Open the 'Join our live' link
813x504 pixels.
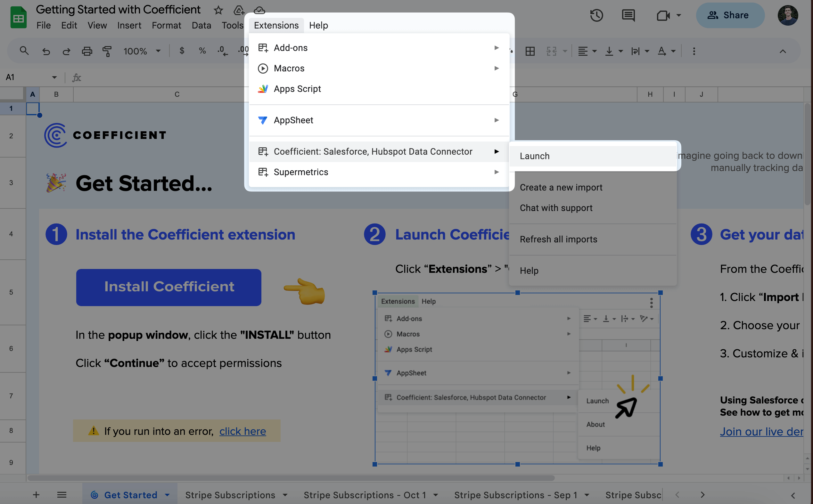click(x=761, y=431)
